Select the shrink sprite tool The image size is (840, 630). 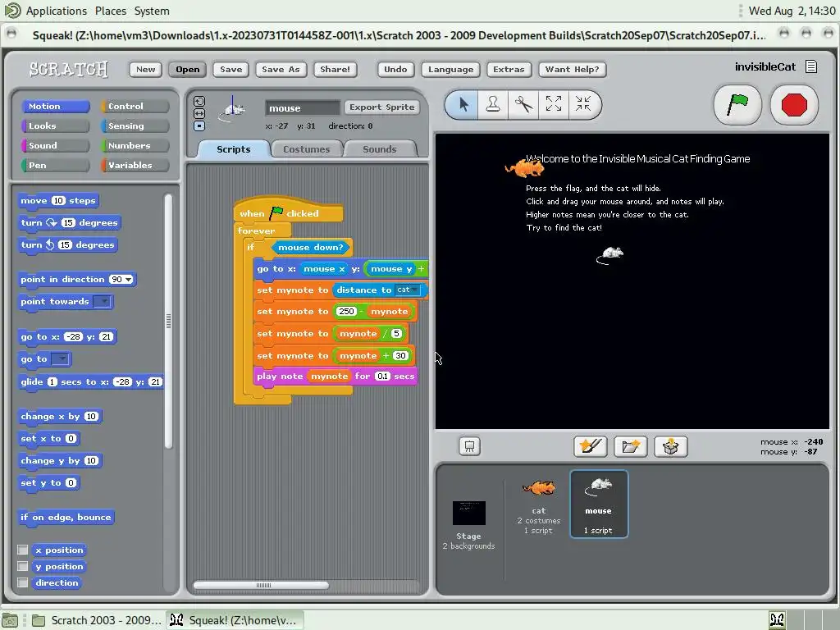pos(583,104)
